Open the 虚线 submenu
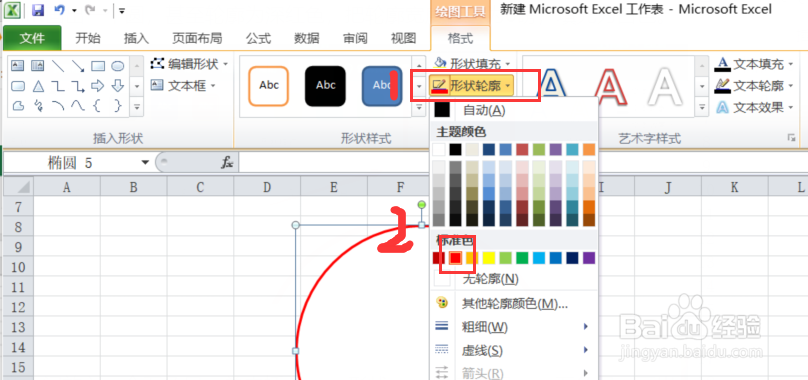 514,351
